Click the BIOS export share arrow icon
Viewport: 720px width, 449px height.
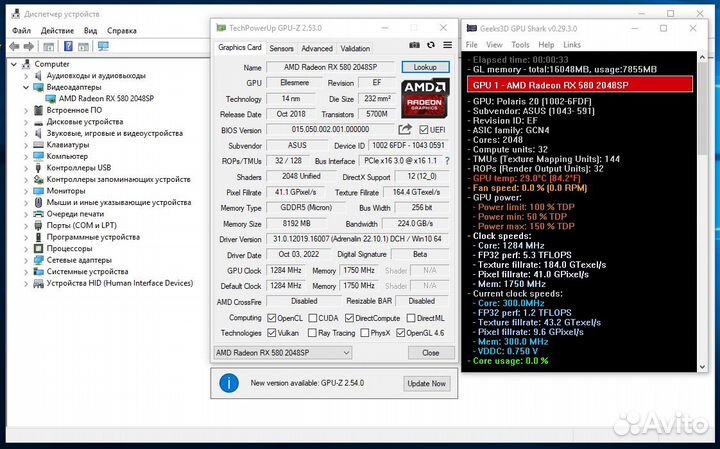coord(405,129)
